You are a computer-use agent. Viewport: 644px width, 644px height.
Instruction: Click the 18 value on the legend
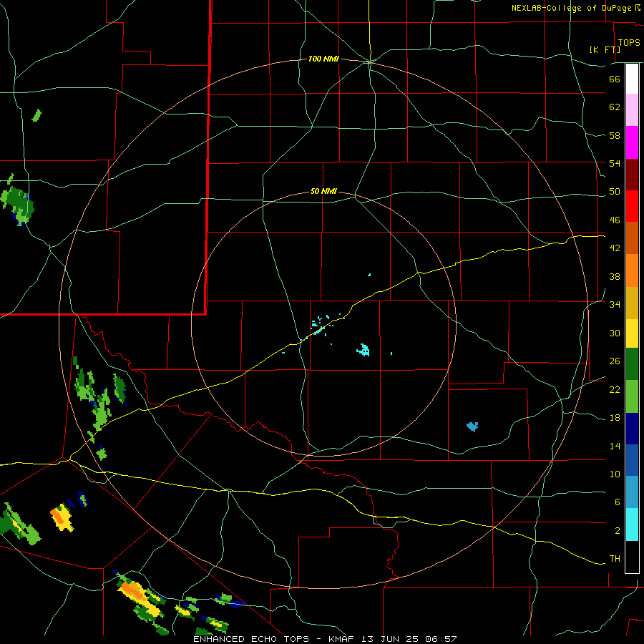[x=615, y=418]
